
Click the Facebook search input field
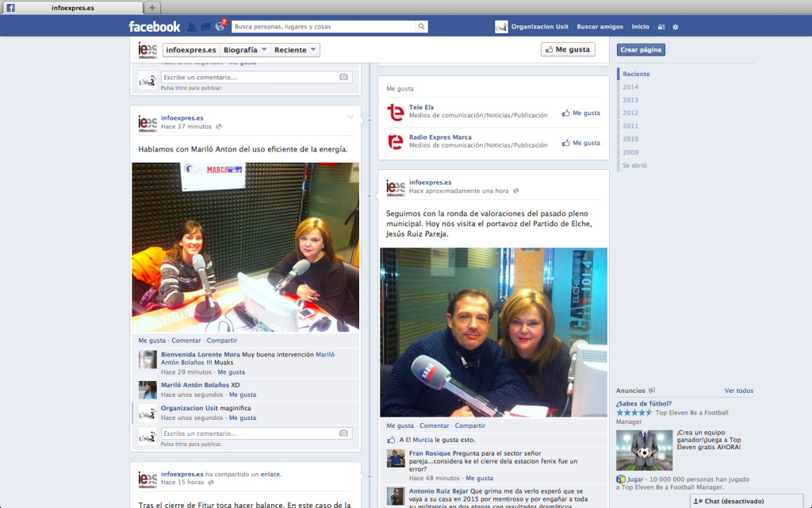click(x=324, y=26)
